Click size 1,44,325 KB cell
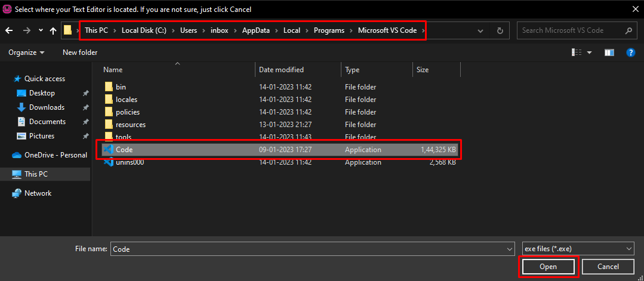 click(x=438, y=150)
